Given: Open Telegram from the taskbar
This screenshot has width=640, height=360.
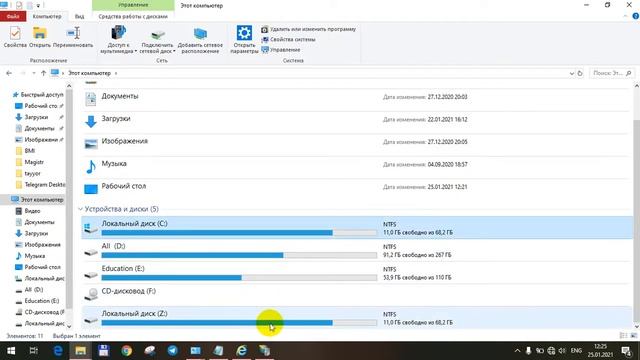Looking at the screenshot, I should click(x=173, y=351).
